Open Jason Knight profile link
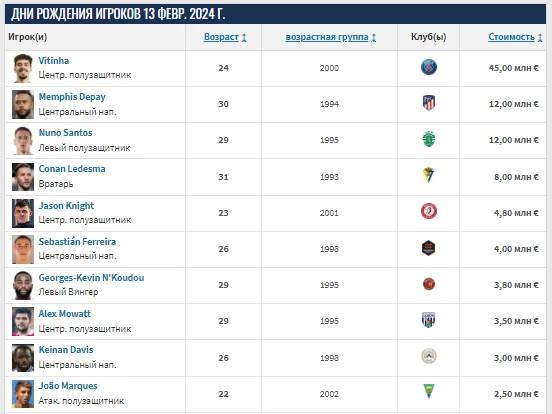The height and width of the screenshot is (414, 552). click(66, 206)
